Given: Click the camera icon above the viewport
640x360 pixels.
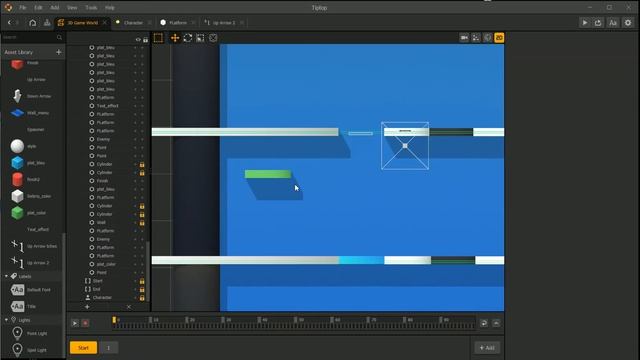Looking at the screenshot, I should coord(464,38).
